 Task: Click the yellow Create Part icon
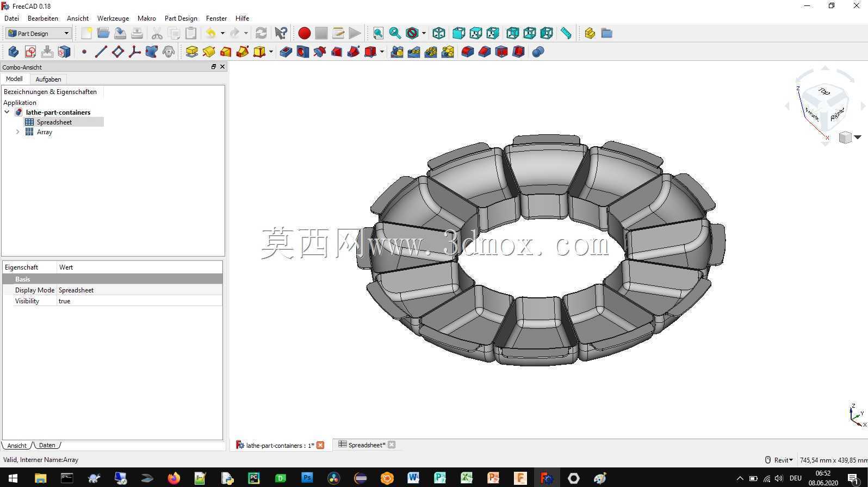point(590,33)
